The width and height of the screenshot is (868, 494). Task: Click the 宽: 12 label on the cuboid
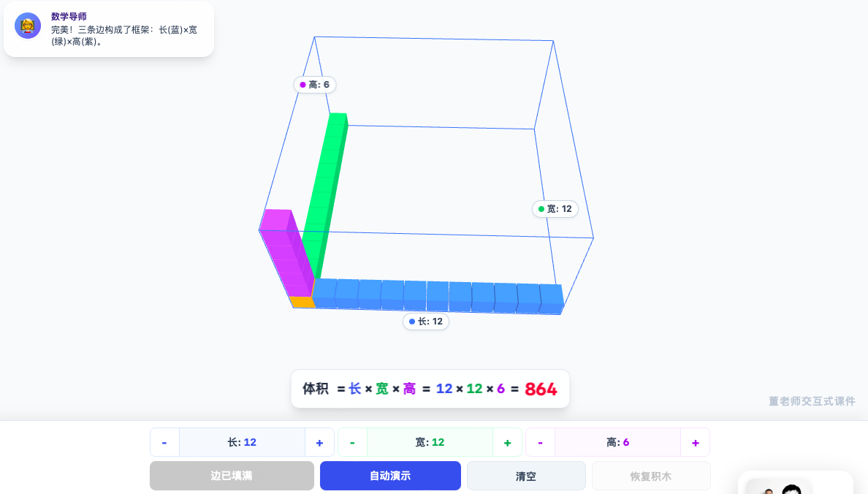555,209
